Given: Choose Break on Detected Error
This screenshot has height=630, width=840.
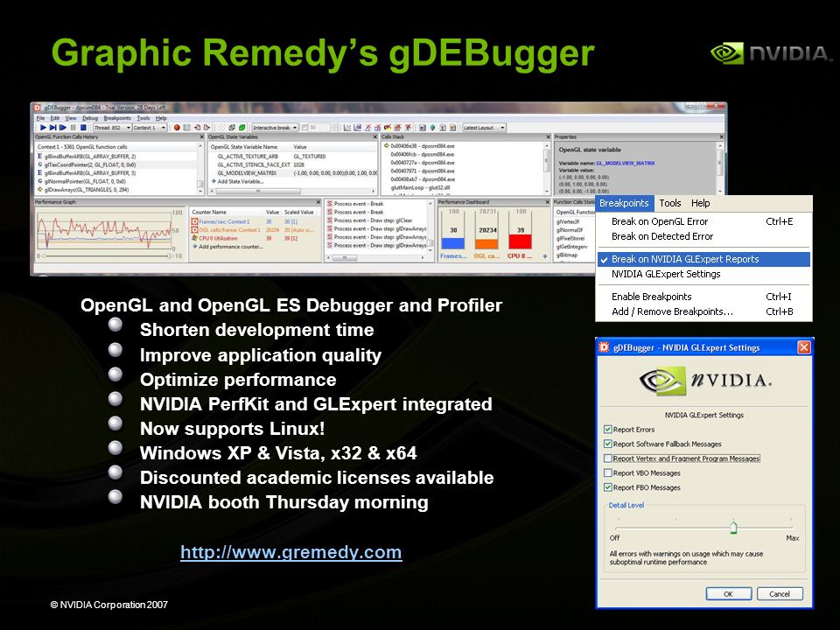Looking at the screenshot, I should [703, 236].
